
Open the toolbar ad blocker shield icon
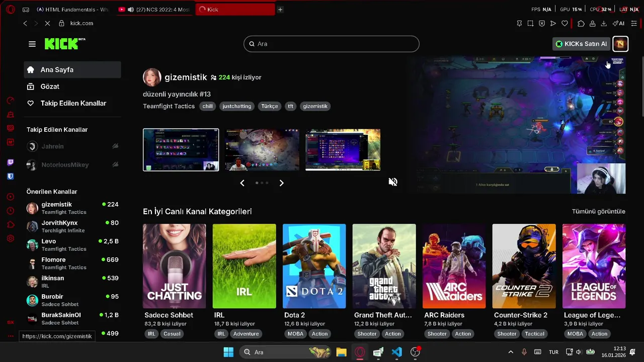542,23
